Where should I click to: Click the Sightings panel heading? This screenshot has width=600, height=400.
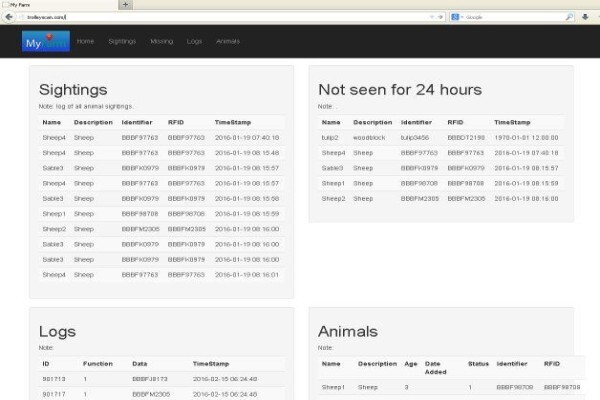click(73, 90)
